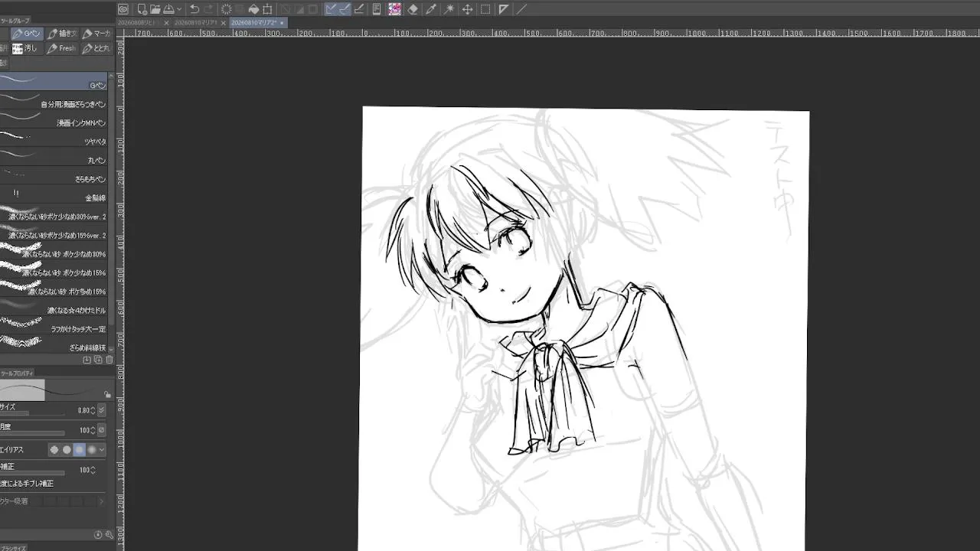The width and height of the screenshot is (980, 551).
Task: Select the ととれ tool group tab
Action: click(96, 48)
